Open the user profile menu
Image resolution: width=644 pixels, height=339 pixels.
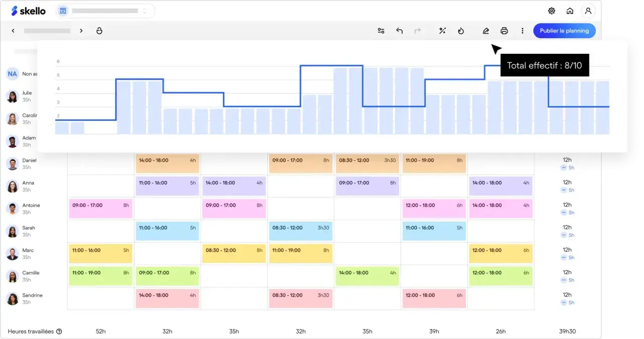[x=588, y=11]
